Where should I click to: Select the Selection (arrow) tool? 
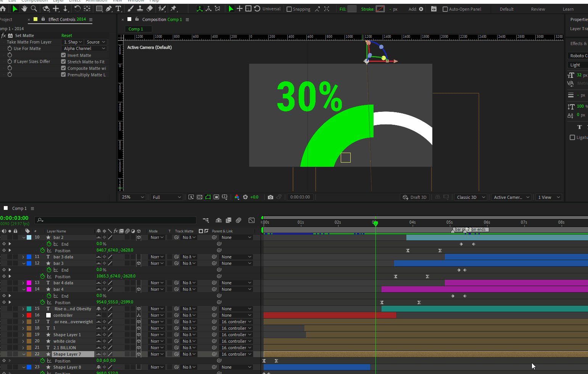(15, 8)
